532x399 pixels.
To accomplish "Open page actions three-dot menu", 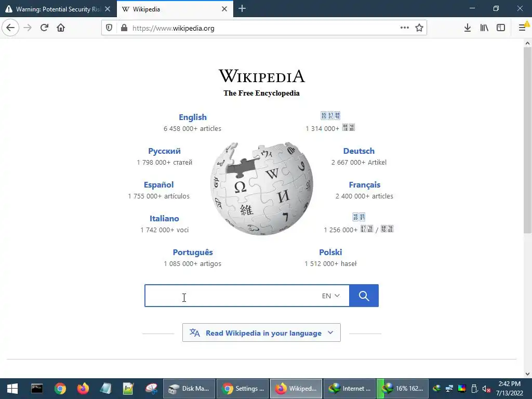I will pos(404,28).
